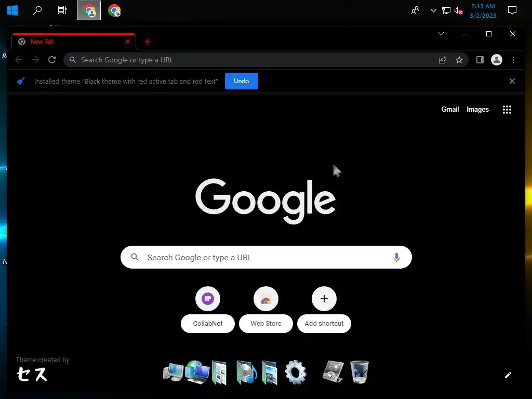Viewport: 532px width, 399px height.
Task: Click search magnifier icon in search box
Action: (x=135, y=257)
